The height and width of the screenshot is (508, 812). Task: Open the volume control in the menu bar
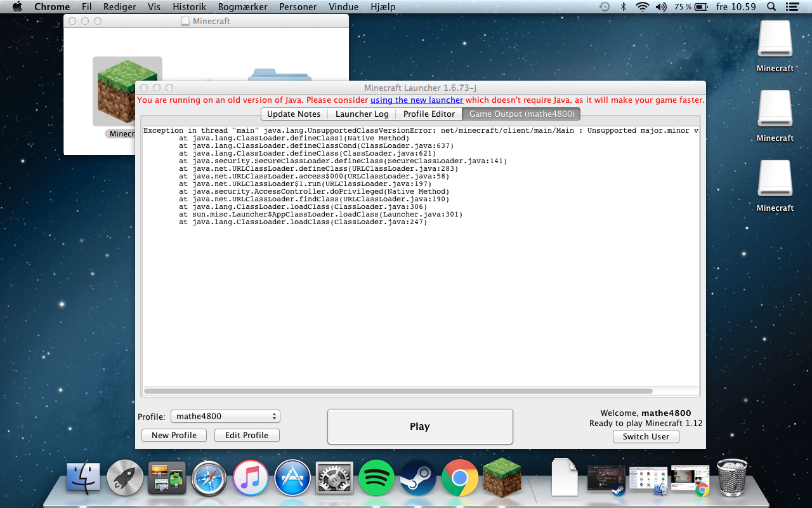661,7
